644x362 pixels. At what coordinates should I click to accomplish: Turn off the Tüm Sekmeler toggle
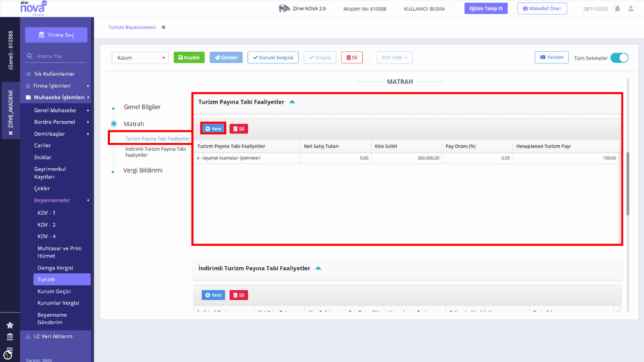click(x=619, y=58)
